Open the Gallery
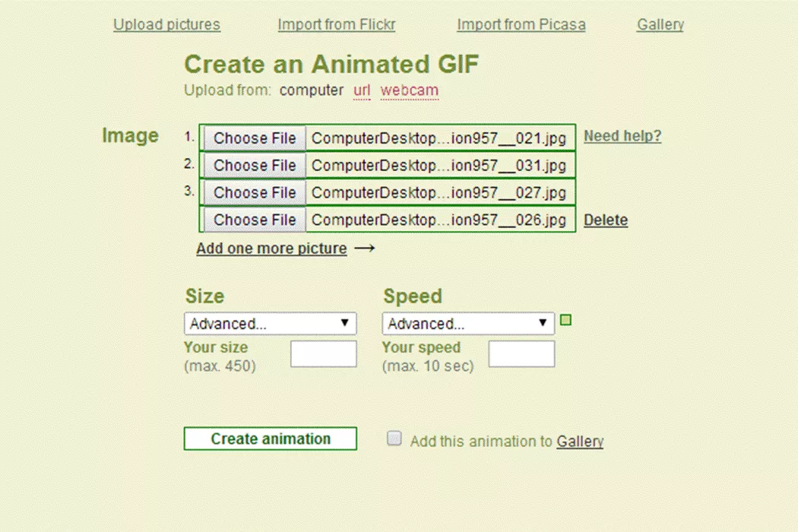This screenshot has height=532, width=798. click(659, 24)
